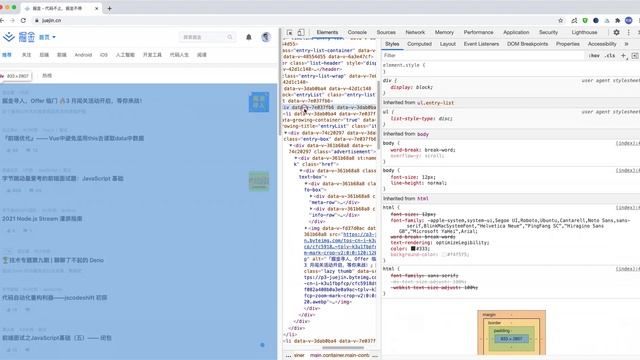This screenshot has height=360, width=640.
Task: Open DevTools settings gear
Action: coord(616,32)
